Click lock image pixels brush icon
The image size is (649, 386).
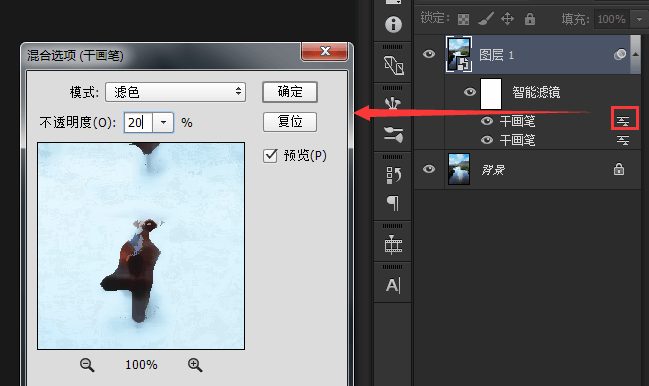click(x=486, y=19)
